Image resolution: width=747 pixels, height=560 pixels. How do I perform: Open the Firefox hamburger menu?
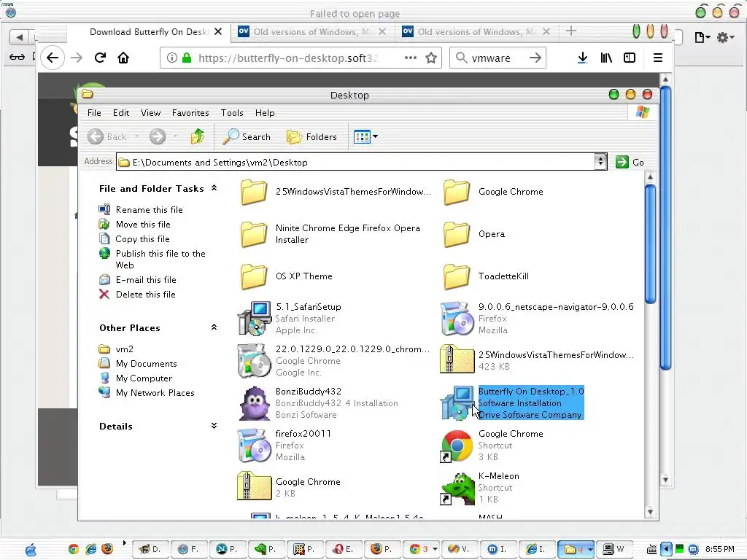(x=658, y=58)
